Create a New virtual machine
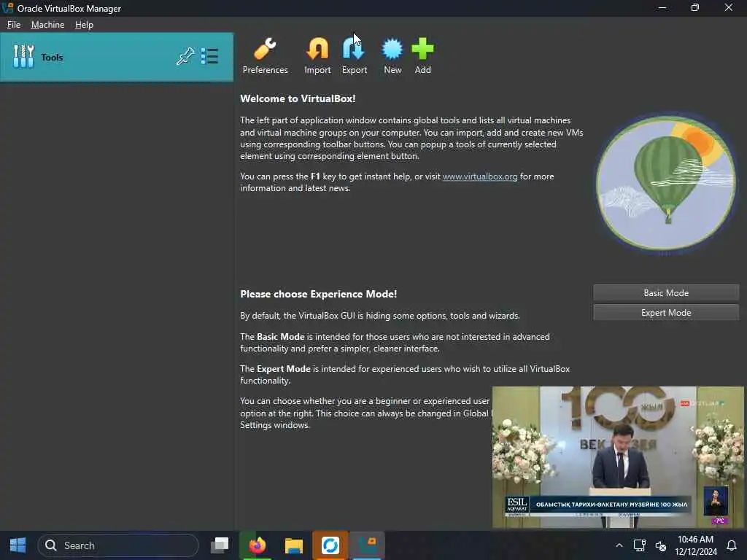 coord(392,56)
